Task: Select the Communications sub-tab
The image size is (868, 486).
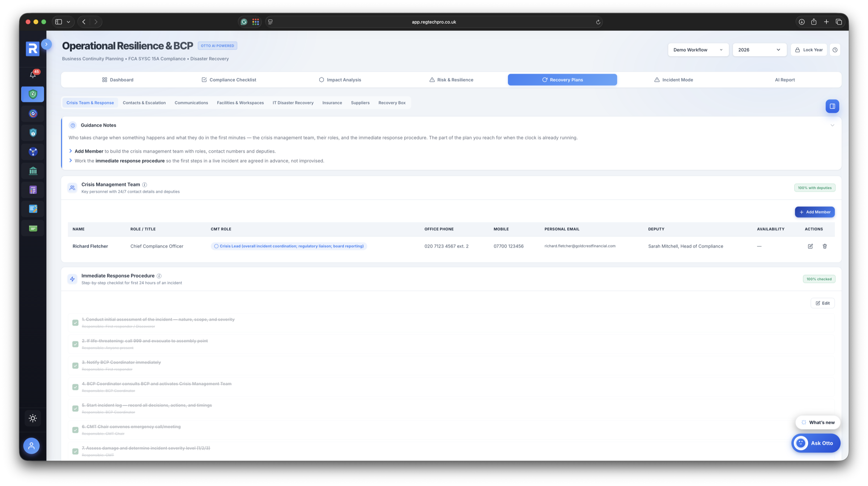Action: [x=191, y=103]
